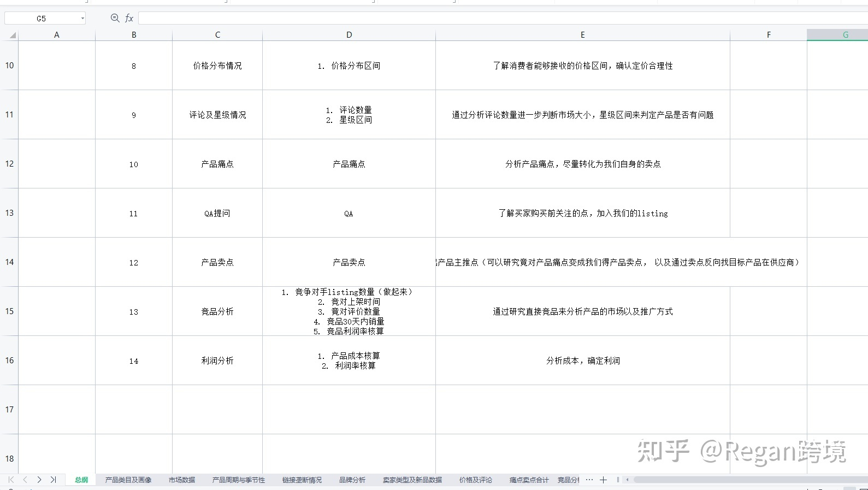Expand the Name Box dropdown arrow
The width and height of the screenshot is (868, 490).
tap(82, 19)
